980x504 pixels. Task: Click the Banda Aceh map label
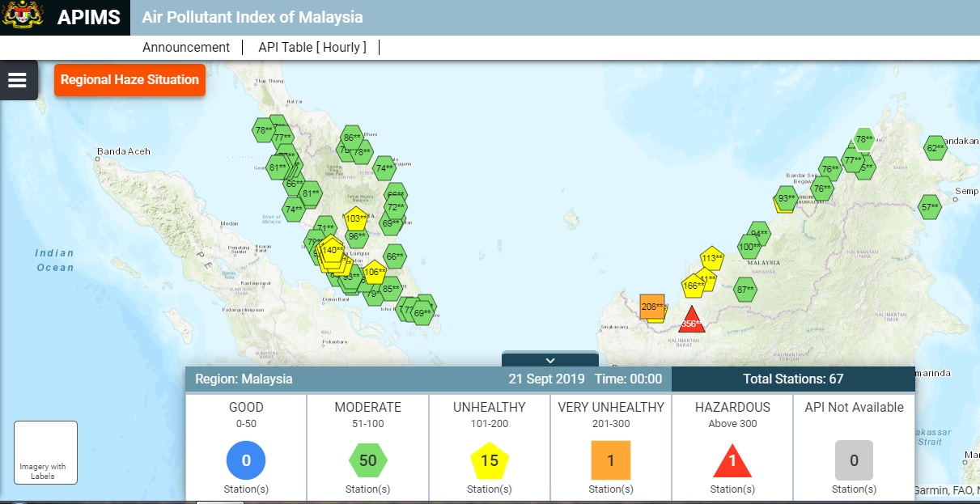point(123,151)
